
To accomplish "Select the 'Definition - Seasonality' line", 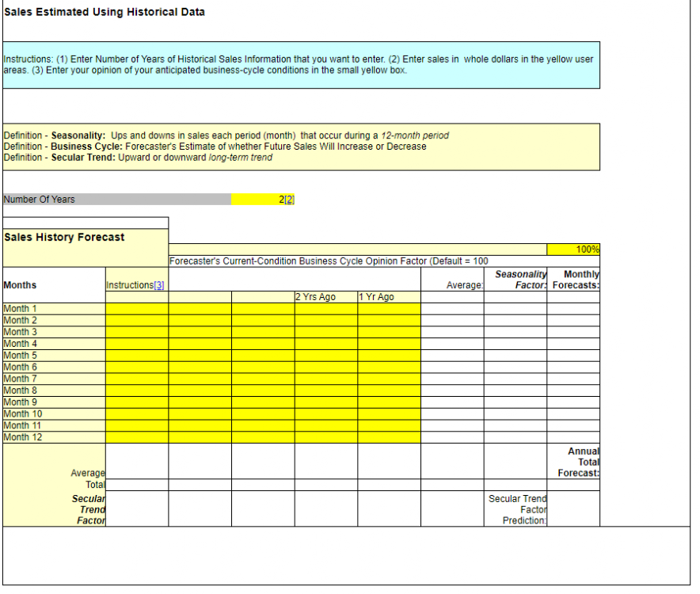I will [226, 135].
